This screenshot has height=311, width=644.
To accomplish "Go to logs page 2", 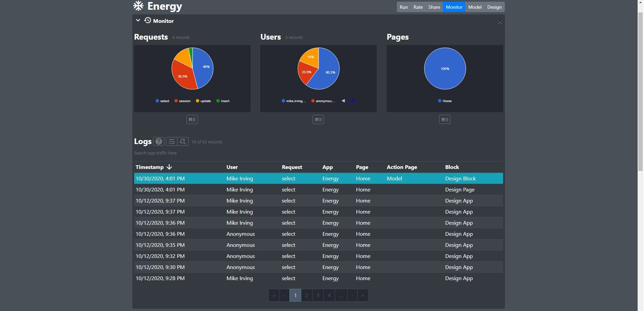I will [x=307, y=296].
